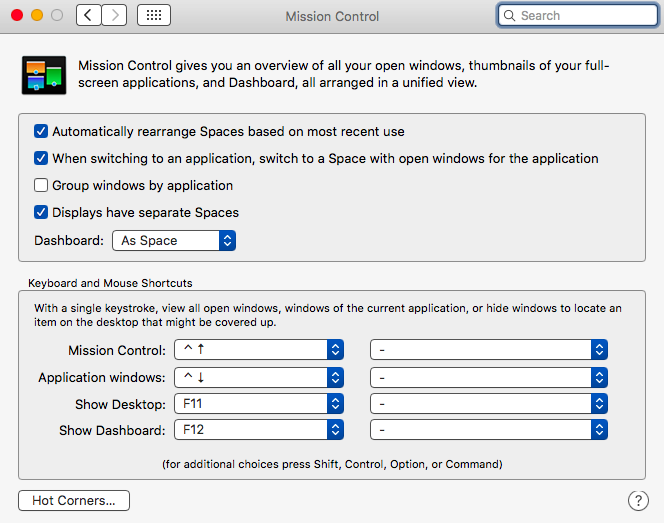The image size is (664, 523).
Task: Click the Keyboard and Mouse Shortcuts heading
Action: pos(110,283)
